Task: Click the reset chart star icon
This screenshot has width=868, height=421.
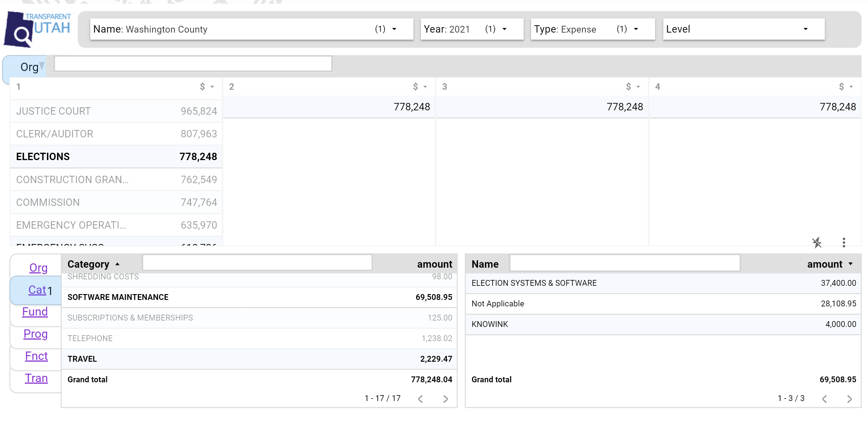Action: [817, 242]
